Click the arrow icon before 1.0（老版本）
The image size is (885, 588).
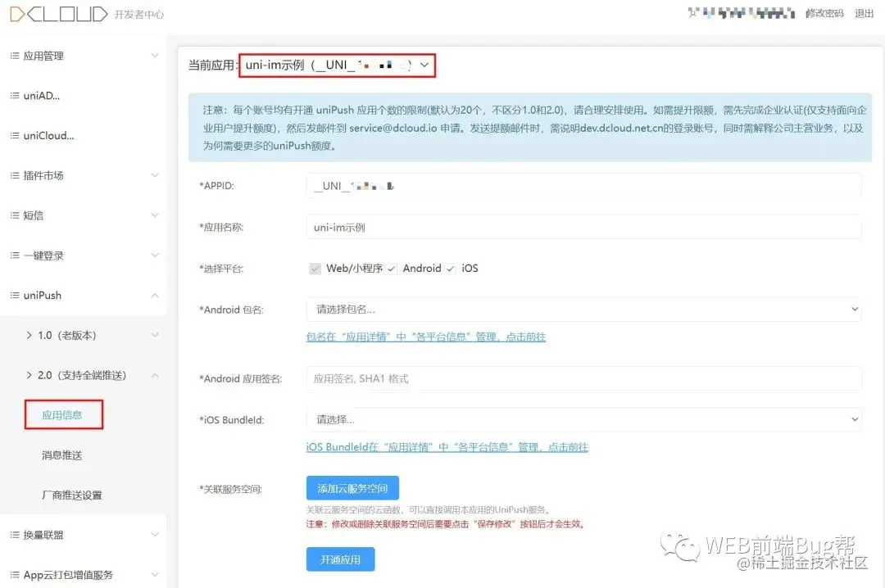[29, 335]
